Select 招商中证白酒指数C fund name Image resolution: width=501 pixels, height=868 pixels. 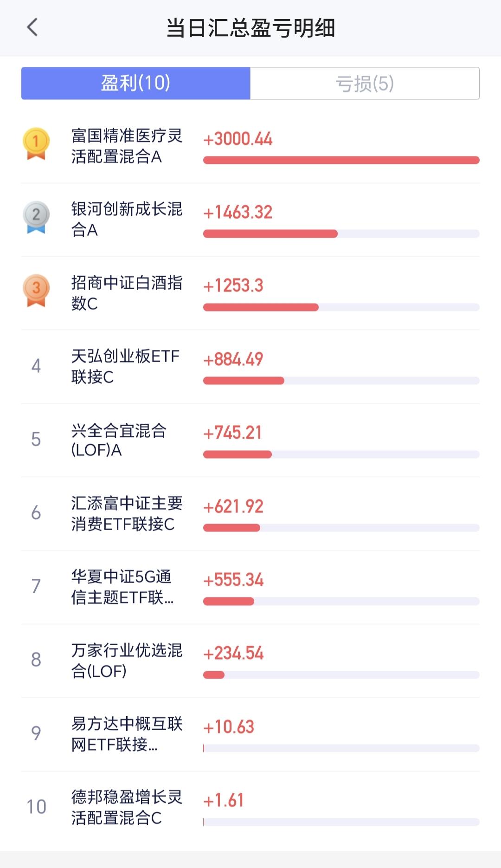click(x=127, y=293)
